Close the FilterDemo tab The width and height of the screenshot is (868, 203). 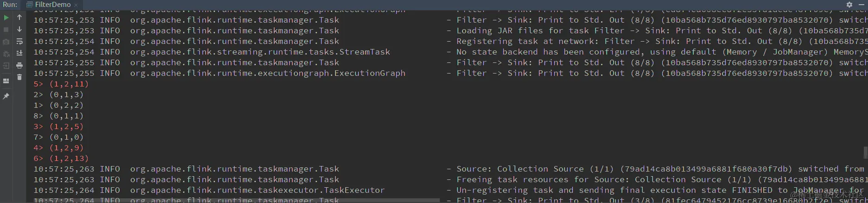coord(76,5)
